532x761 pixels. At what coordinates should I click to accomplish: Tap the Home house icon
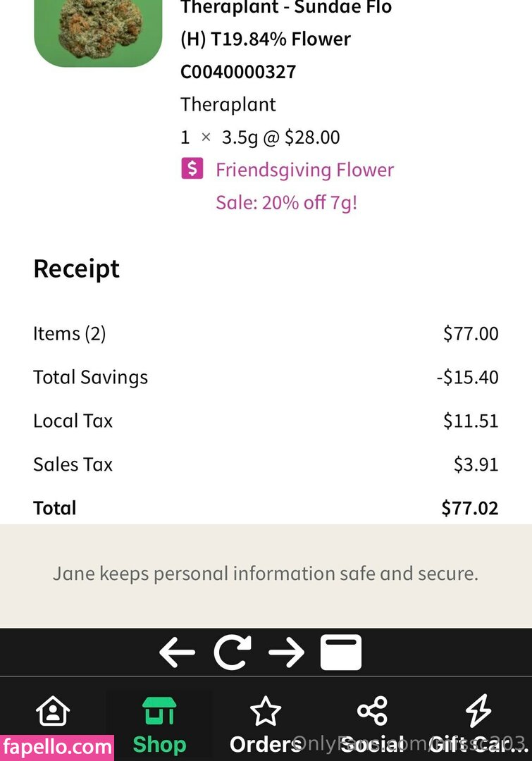[x=53, y=712]
